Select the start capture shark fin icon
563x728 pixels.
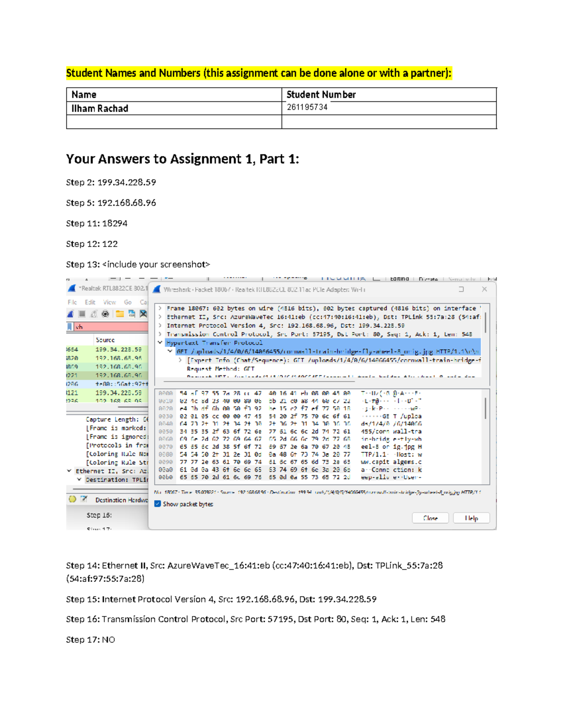click(71, 314)
